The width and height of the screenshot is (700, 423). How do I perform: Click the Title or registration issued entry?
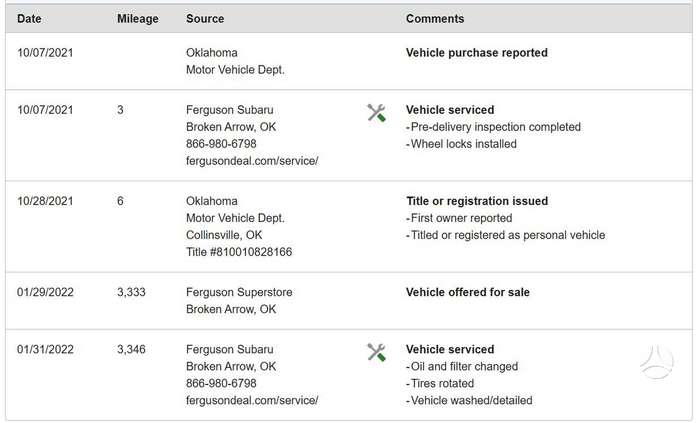click(x=477, y=201)
